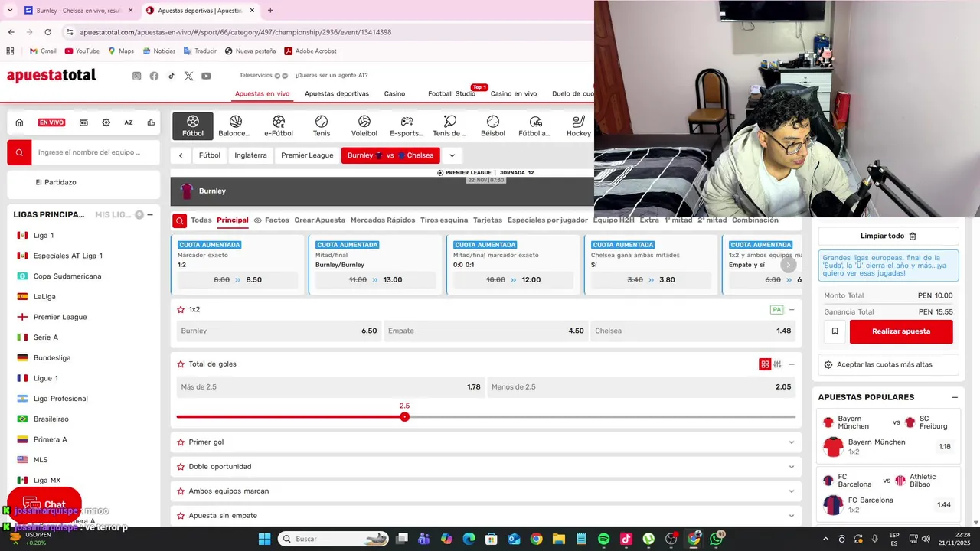The width and height of the screenshot is (980, 551).
Task: Click Limpiar todo to clear slip
Action: click(888, 236)
